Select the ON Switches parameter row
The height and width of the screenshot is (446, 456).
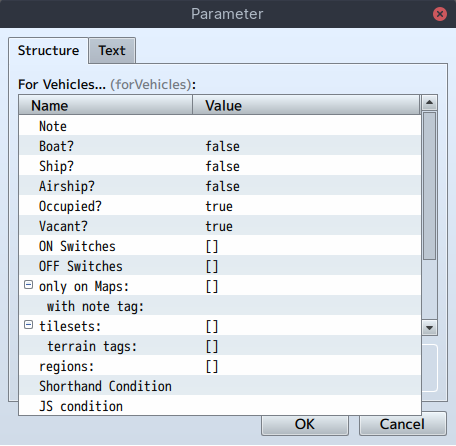[x=220, y=245]
